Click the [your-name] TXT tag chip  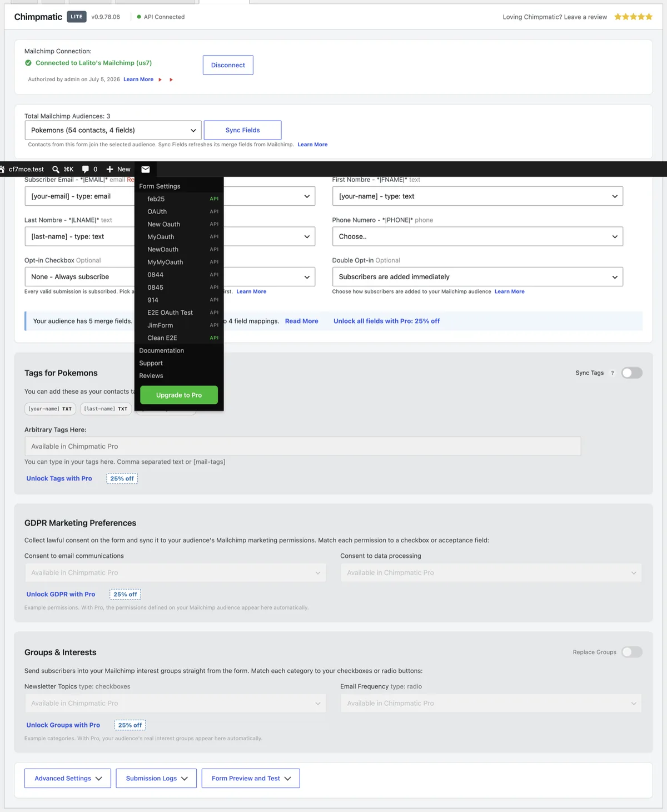click(51, 409)
